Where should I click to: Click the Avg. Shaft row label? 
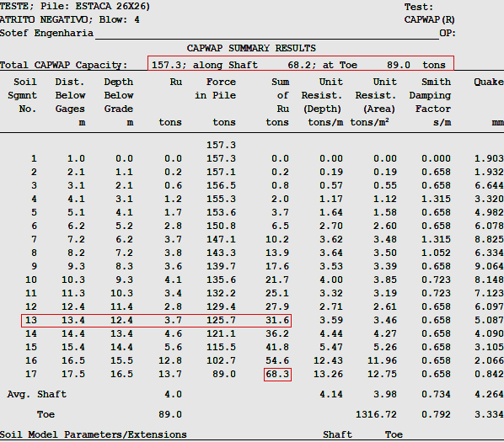[x=36, y=394]
